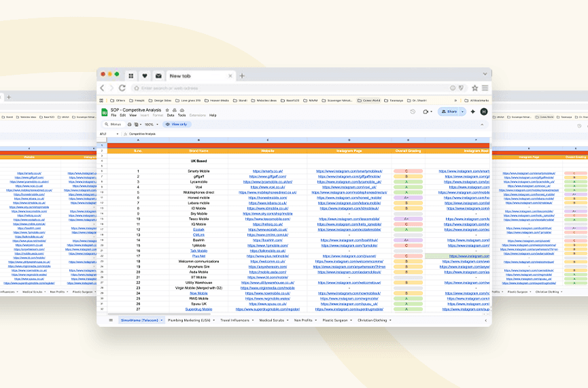Open the pinned mail tab
This screenshot has height=388, width=588.
click(x=158, y=75)
